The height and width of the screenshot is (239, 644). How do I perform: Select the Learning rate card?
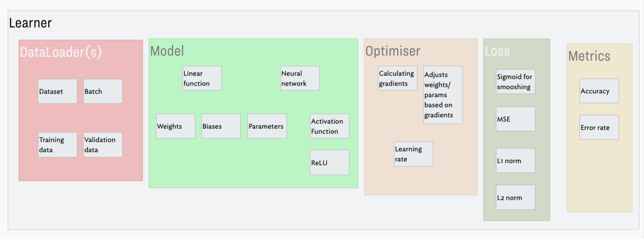[x=414, y=154]
